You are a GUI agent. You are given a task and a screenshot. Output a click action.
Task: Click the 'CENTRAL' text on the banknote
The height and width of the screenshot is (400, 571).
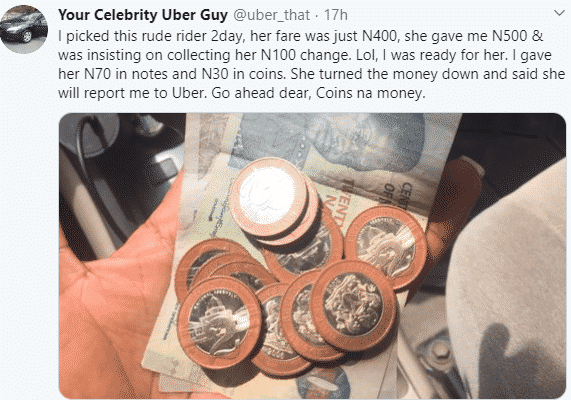pos(406,197)
